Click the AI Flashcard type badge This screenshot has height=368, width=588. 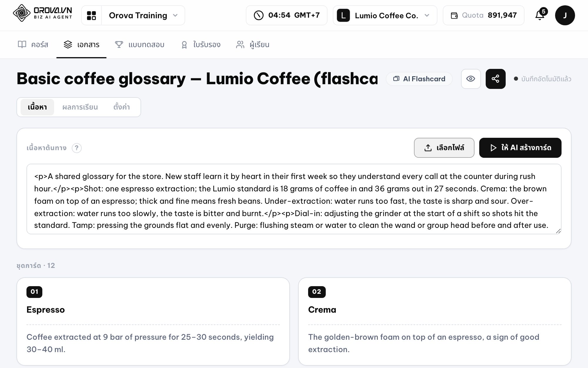coord(419,79)
